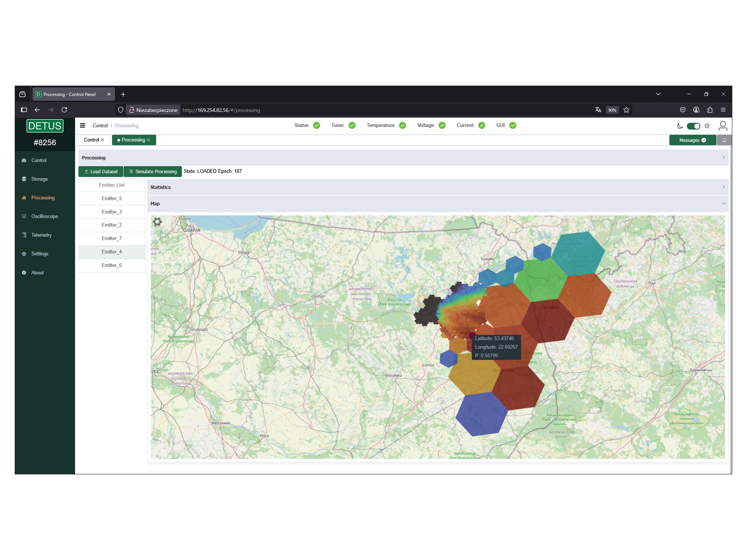This screenshot has height=560, width=747.
Task: Click the green hexagon on the map
Action: 542,279
